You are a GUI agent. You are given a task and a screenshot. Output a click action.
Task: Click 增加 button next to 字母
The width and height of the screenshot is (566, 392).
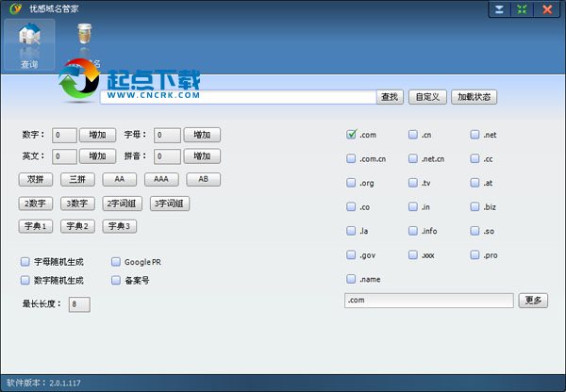202,135
